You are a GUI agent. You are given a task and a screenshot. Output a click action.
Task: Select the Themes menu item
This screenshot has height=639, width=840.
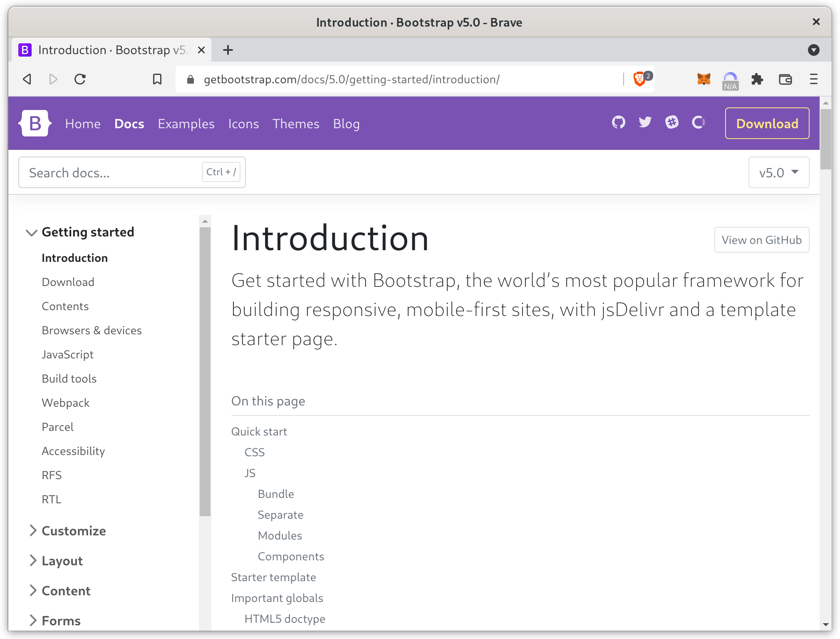coord(296,124)
